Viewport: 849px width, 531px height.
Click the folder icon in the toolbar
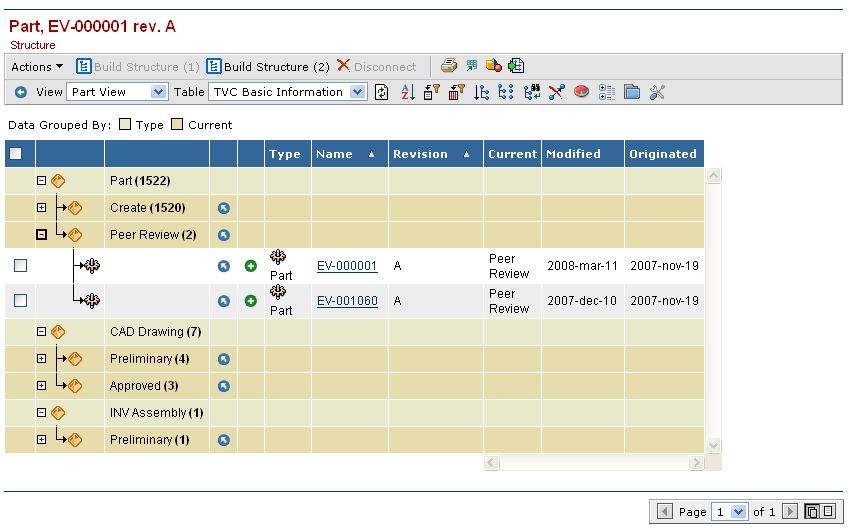coord(632,92)
